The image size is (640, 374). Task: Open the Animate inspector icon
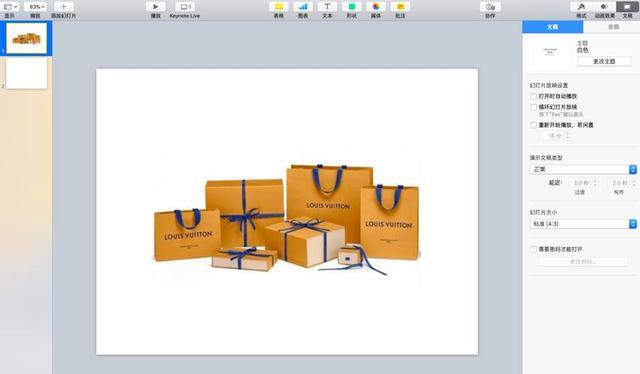point(604,7)
